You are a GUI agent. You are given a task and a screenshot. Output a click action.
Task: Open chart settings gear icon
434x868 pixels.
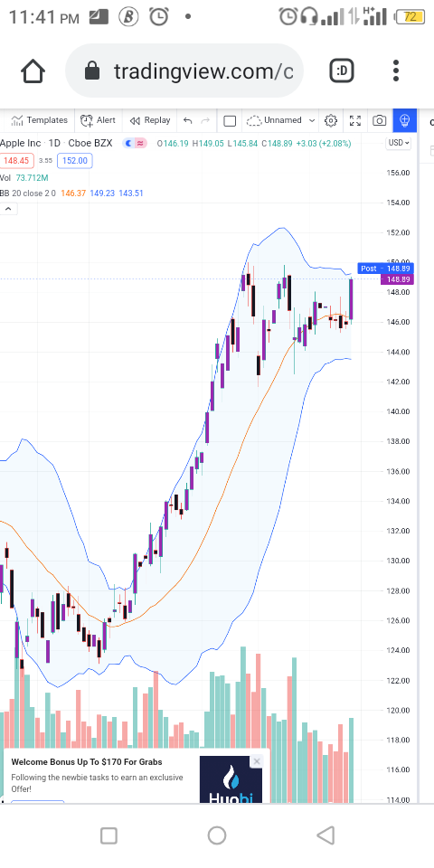click(331, 120)
